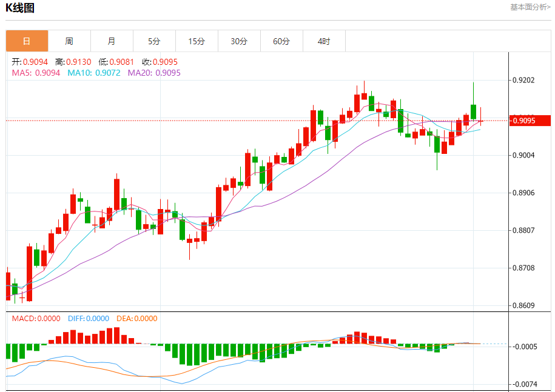The width and height of the screenshot is (555, 392).
Task: Click the red 0.9095 current price label
Action: click(530, 121)
